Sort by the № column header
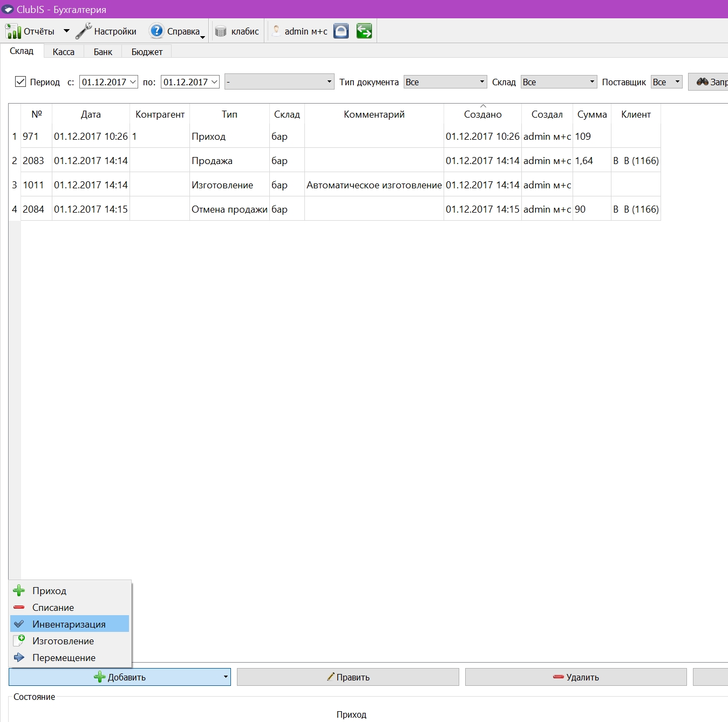Screen dimensions: 728x722 coord(37,114)
